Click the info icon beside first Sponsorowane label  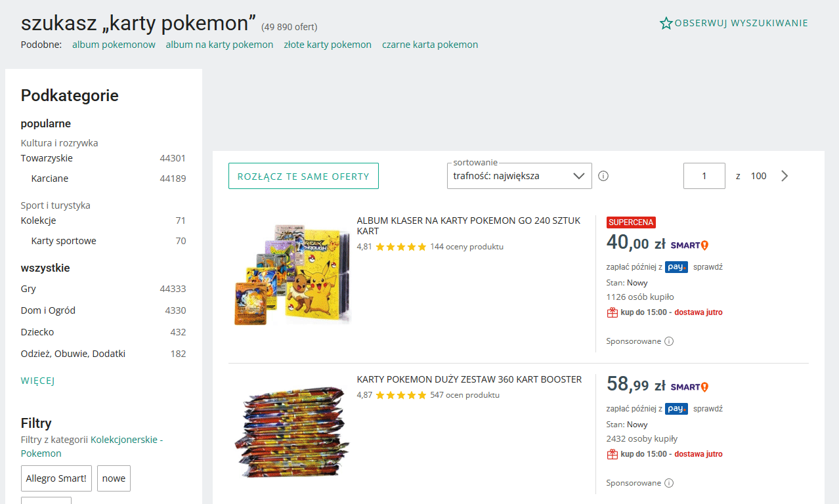coord(669,341)
